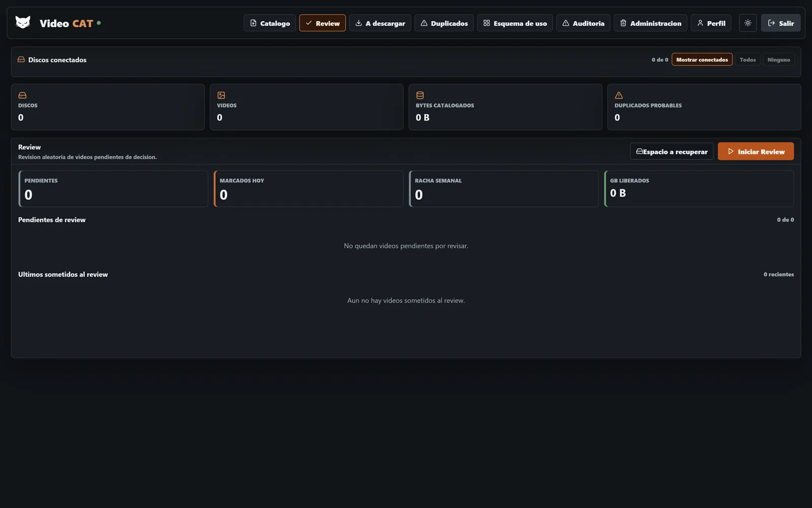Toggle the light/dark theme sun icon

click(748, 23)
